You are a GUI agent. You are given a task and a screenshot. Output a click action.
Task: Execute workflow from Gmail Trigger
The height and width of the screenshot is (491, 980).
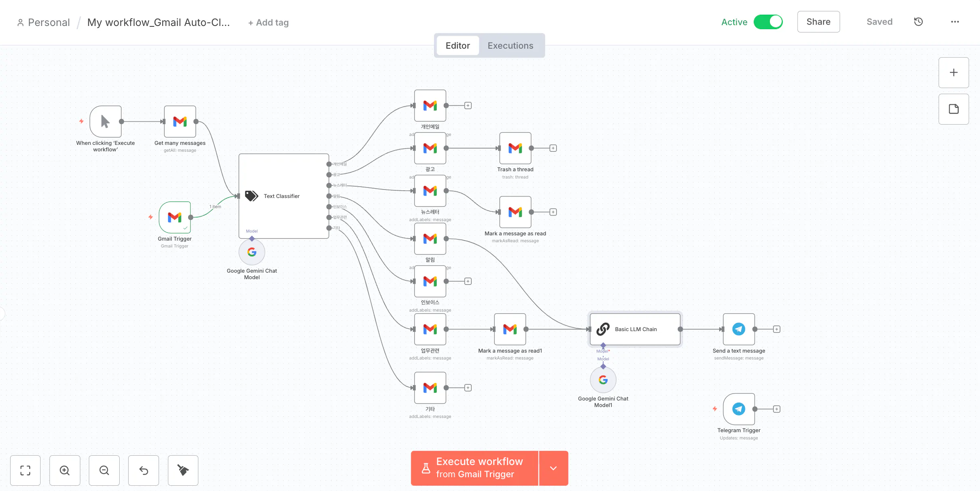coord(475,468)
